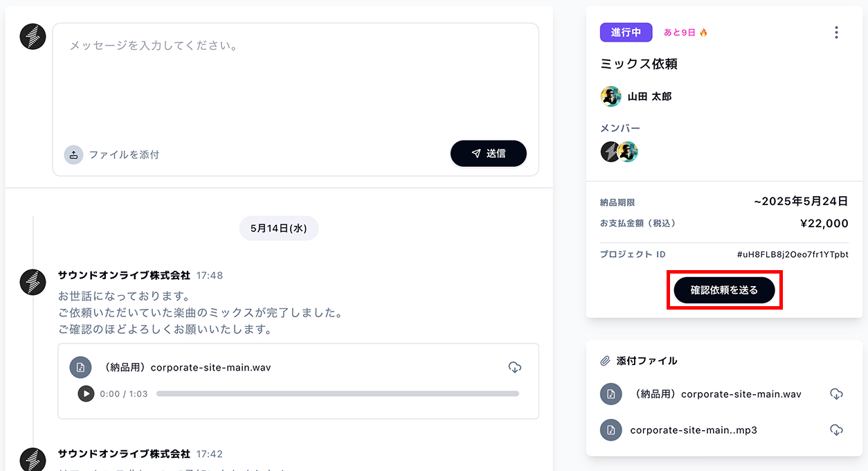This screenshot has height=471, width=868.
Task: Click the file attach upload icon
Action: [73, 154]
